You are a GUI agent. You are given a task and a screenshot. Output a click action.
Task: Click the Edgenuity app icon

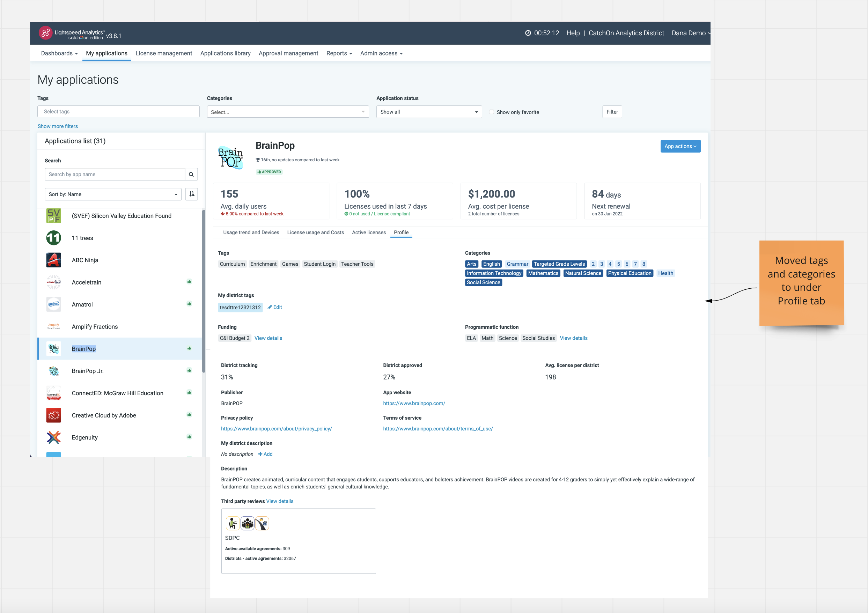[54, 437]
